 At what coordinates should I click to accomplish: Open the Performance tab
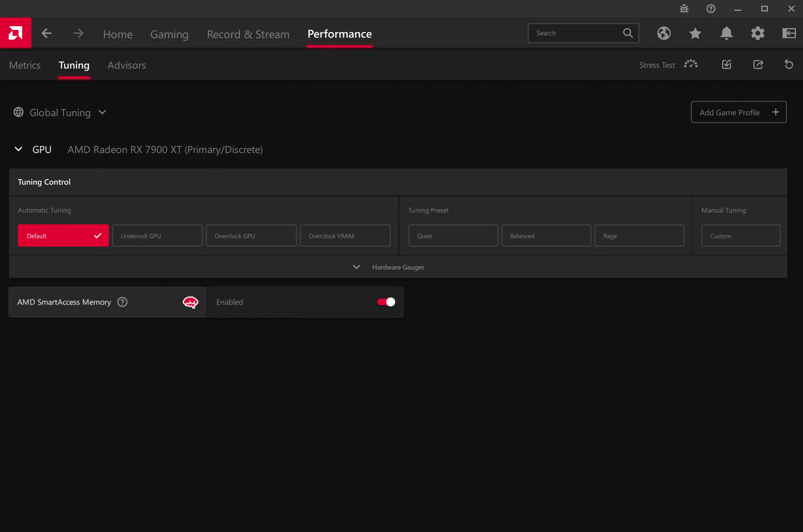click(339, 34)
